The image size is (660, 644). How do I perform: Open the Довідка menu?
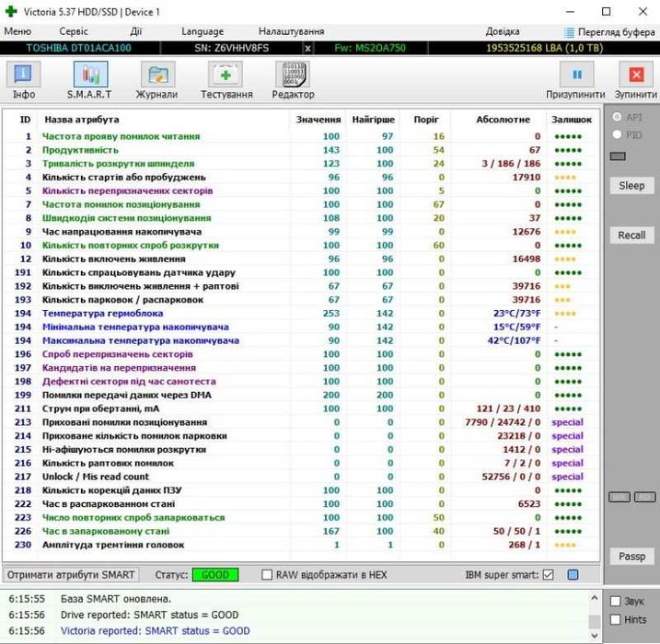click(503, 31)
